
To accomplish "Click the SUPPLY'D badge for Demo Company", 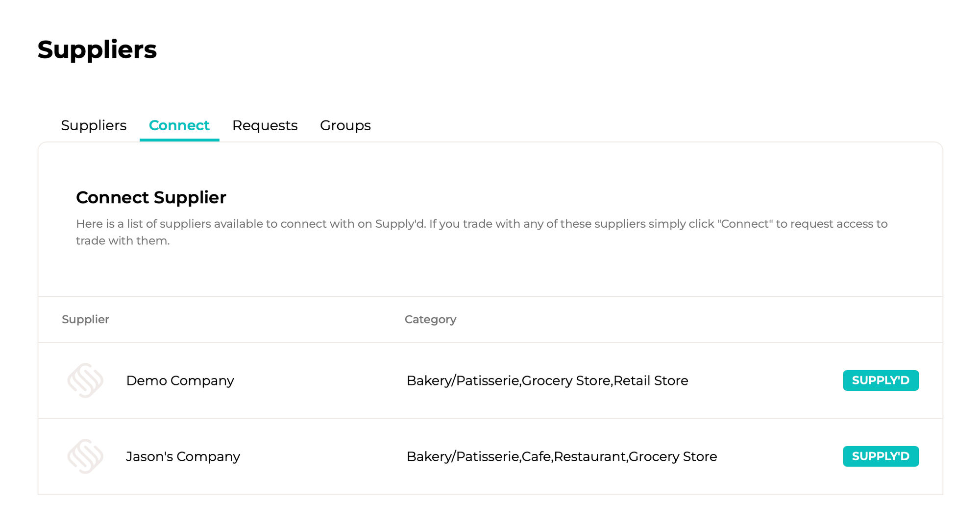I will [880, 380].
